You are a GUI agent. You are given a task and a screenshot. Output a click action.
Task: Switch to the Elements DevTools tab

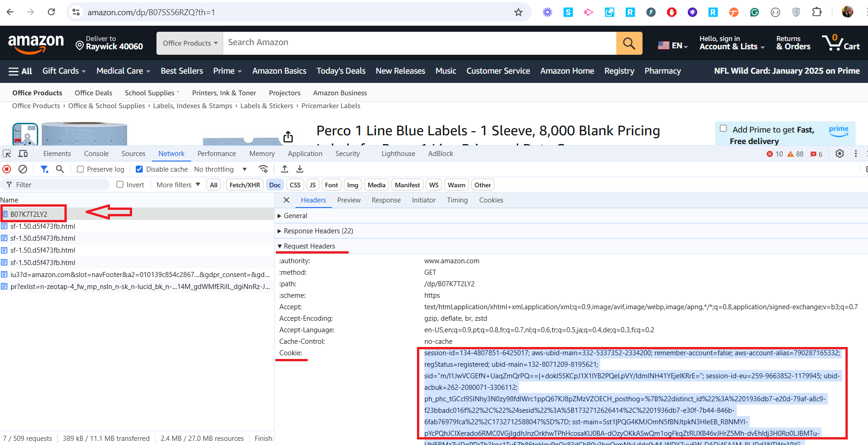[57, 154]
